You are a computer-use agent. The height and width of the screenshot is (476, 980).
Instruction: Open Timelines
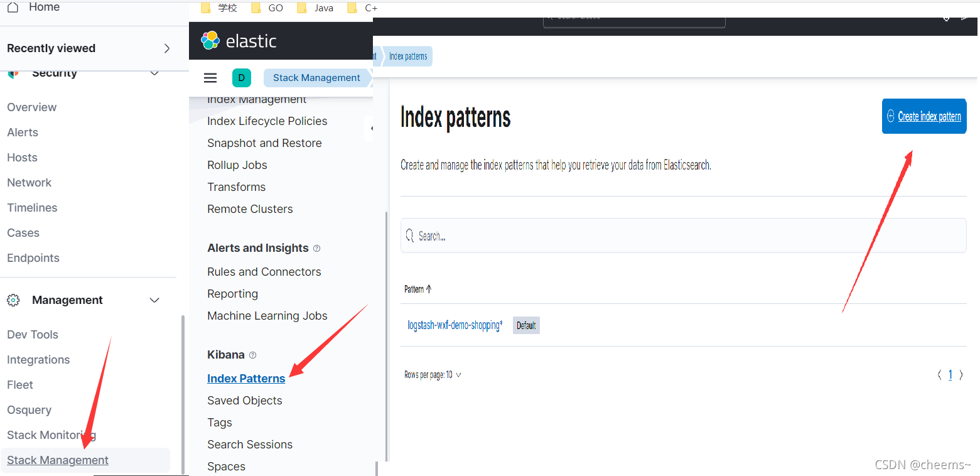(x=32, y=208)
